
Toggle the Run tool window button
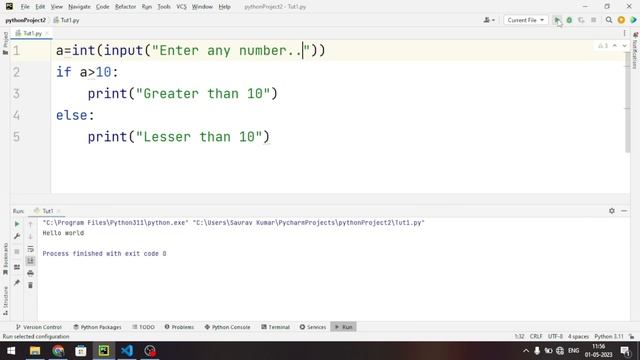(x=343, y=327)
